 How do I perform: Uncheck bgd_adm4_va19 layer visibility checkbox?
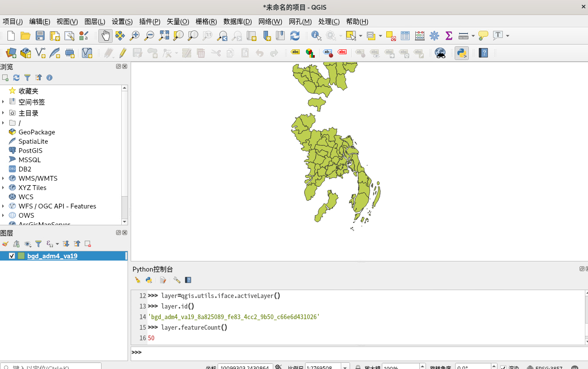[12, 256]
